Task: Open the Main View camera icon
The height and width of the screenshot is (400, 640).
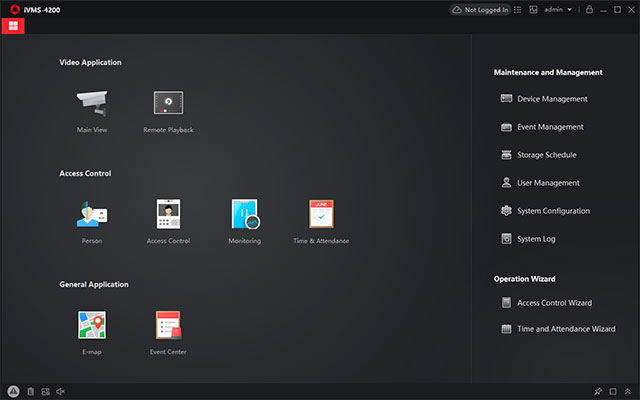Action: pos(92,103)
